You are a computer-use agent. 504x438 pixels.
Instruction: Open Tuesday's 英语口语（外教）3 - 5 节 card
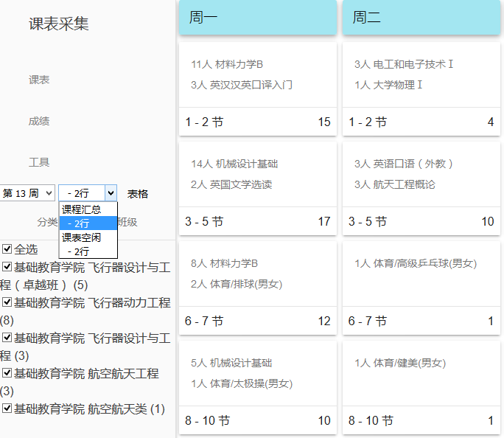tap(421, 188)
